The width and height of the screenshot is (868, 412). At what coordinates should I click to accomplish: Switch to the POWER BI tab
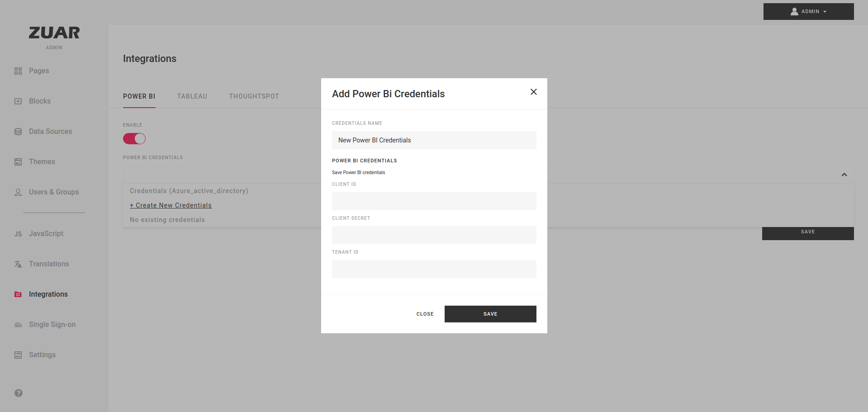pyautogui.click(x=139, y=96)
